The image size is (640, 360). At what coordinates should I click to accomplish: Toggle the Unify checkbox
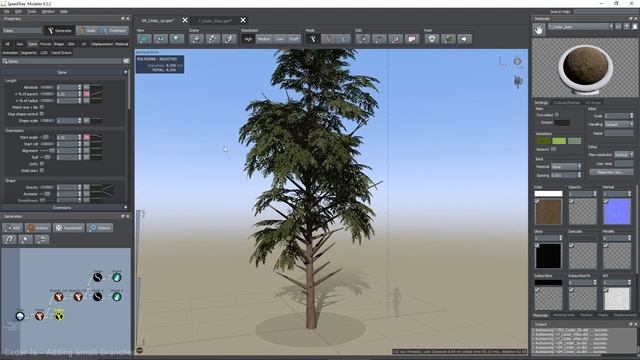pos(42,164)
